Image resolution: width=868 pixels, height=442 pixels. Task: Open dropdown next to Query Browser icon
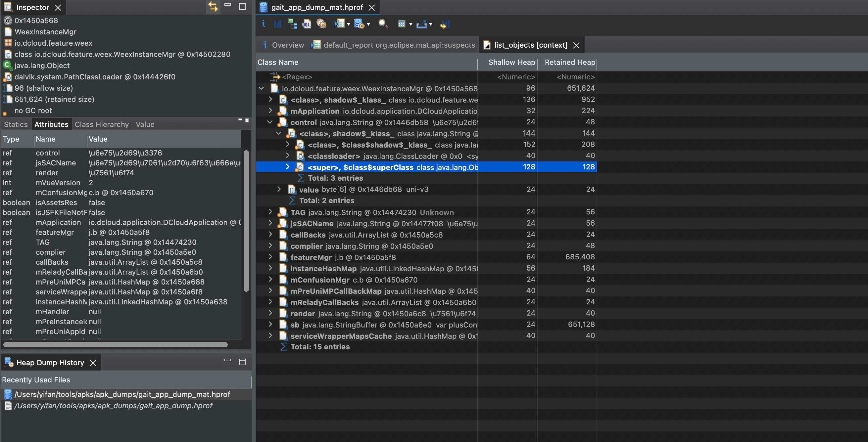[x=368, y=24]
